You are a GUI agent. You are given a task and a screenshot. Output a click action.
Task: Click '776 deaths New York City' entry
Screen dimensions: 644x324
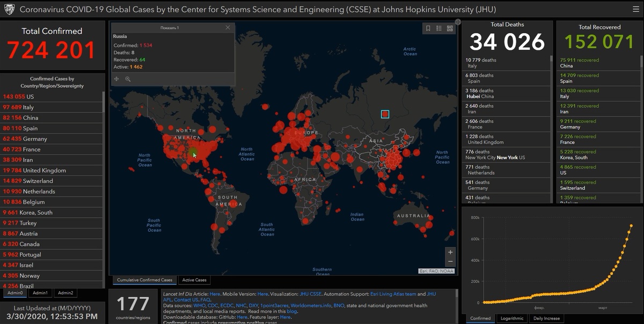click(x=506, y=155)
